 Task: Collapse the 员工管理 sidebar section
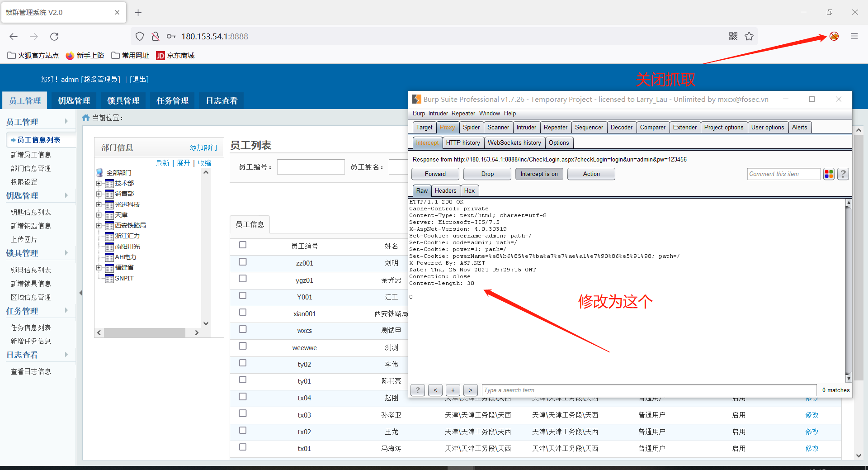coord(66,121)
